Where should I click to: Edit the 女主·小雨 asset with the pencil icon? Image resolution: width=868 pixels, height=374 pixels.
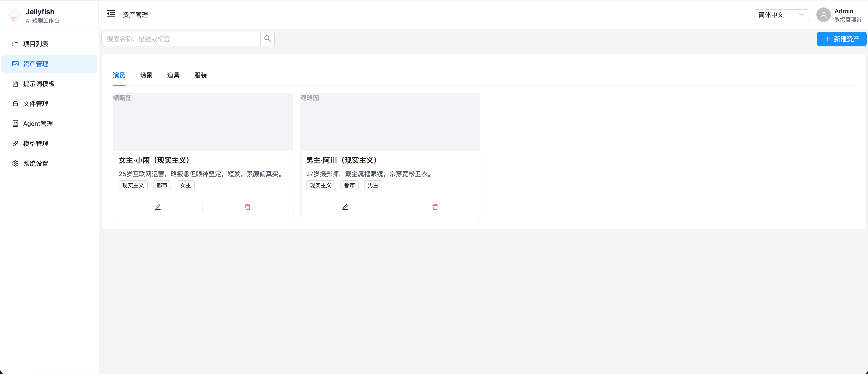tap(157, 206)
